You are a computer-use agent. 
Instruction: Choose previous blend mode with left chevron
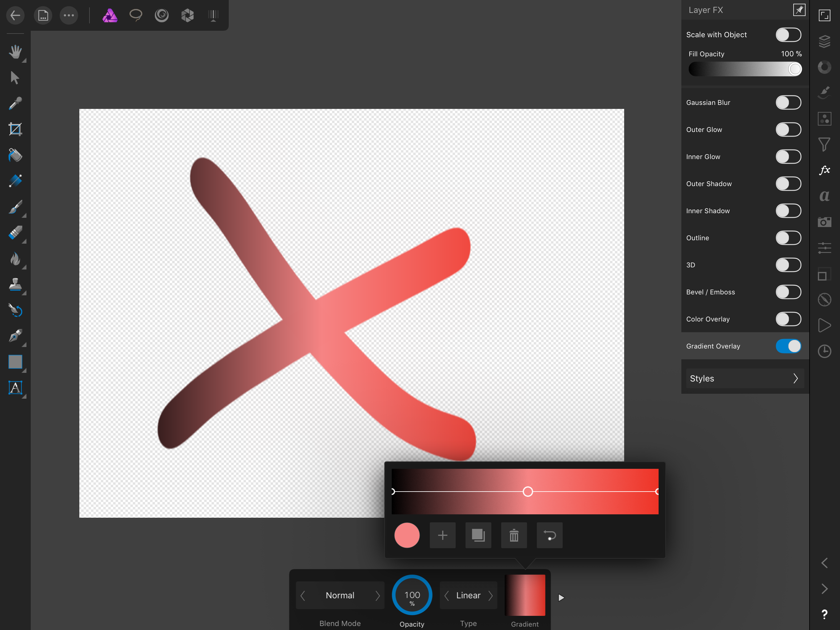pos(303,596)
